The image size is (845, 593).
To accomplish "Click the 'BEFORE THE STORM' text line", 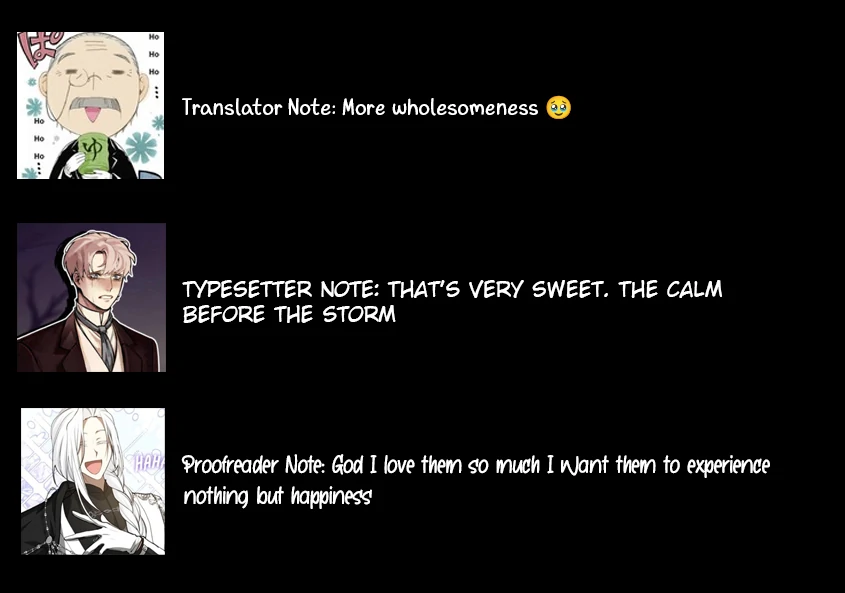I will coord(289,314).
